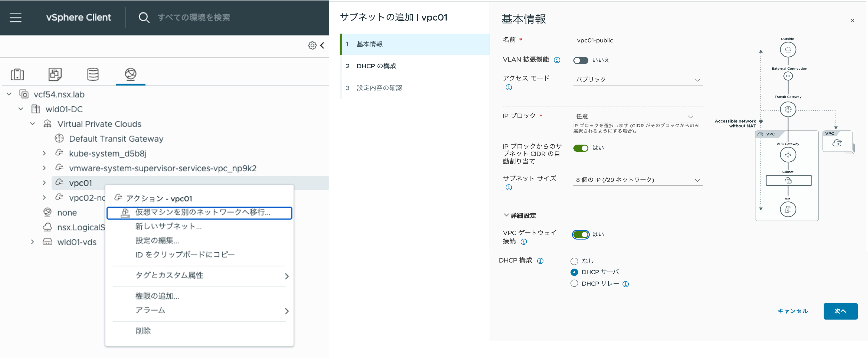This screenshot has width=868, height=359.
Task: Expand the wld01-vds tree node
Action: (x=33, y=242)
